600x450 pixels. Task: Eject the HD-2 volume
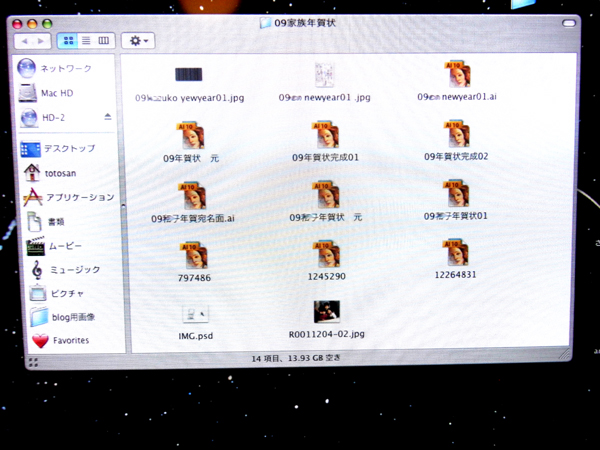108,117
